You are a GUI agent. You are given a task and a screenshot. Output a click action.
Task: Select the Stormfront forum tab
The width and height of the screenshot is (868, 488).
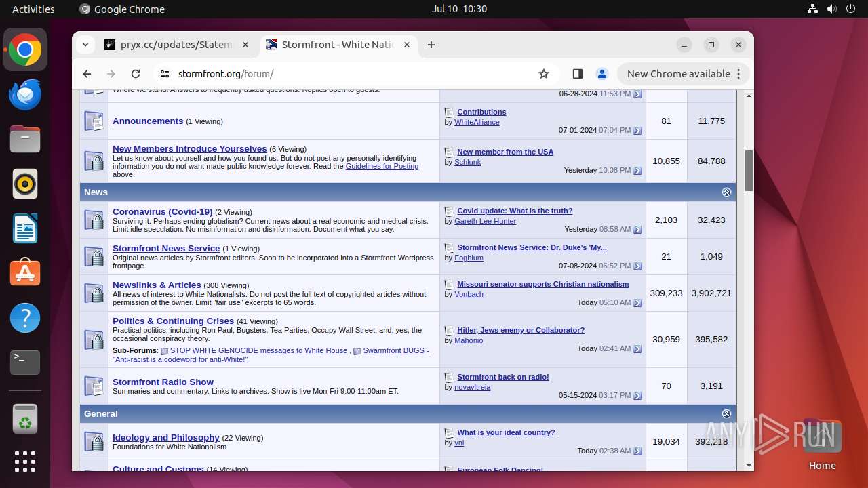(x=338, y=45)
